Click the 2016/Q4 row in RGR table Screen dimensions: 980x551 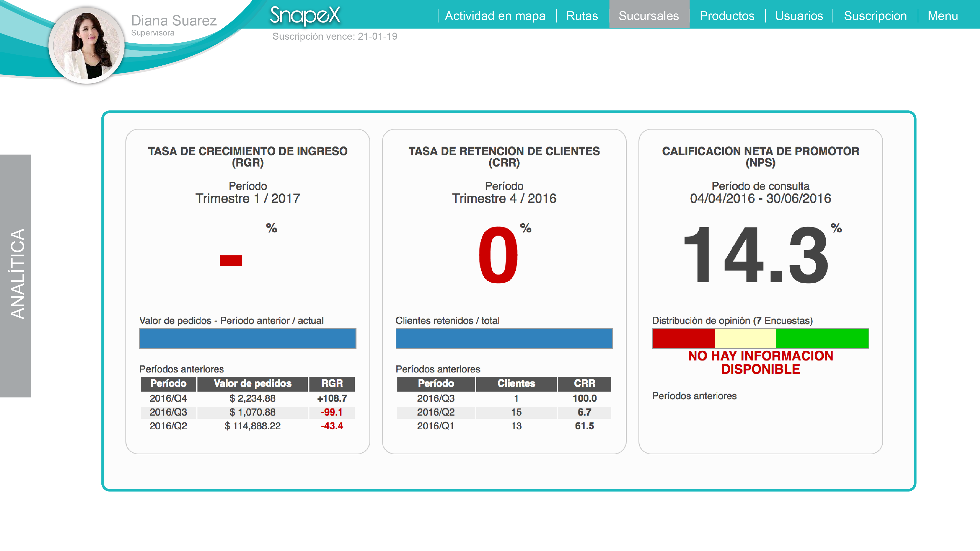(248, 398)
